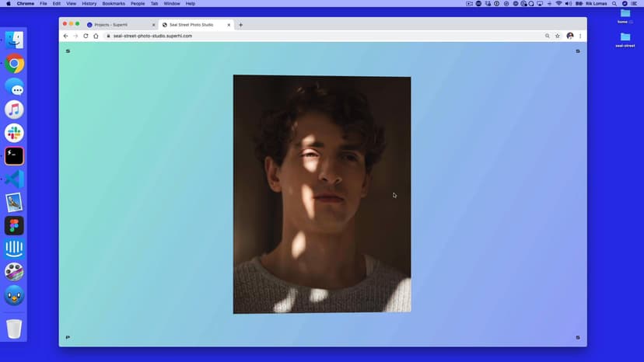Open the Bookmarks menu
Screen dimensions: 644x362
tap(114, 4)
